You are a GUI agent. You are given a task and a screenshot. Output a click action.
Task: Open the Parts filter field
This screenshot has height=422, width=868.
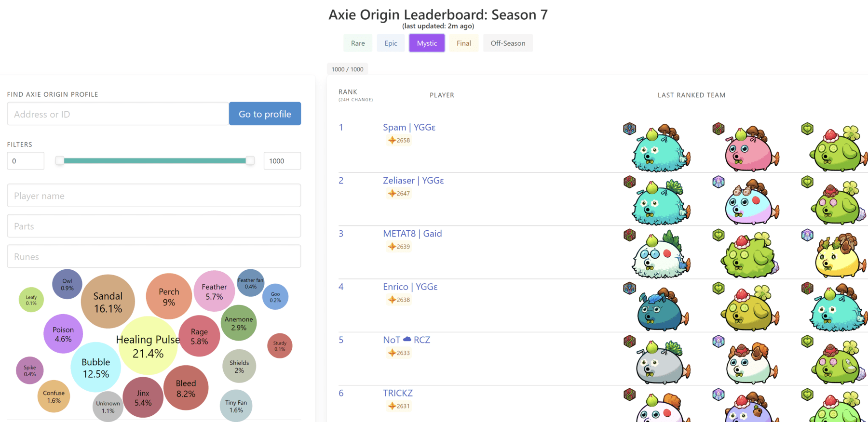click(x=154, y=226)
